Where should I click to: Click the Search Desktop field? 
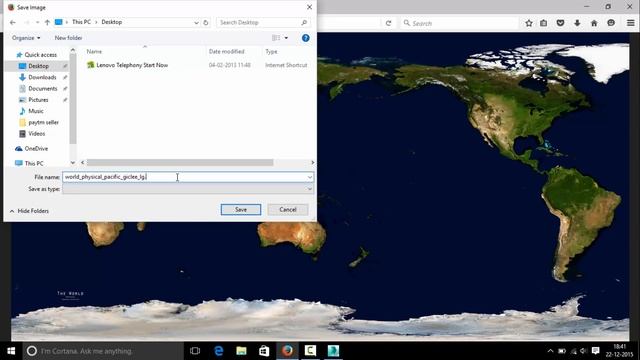263,22
